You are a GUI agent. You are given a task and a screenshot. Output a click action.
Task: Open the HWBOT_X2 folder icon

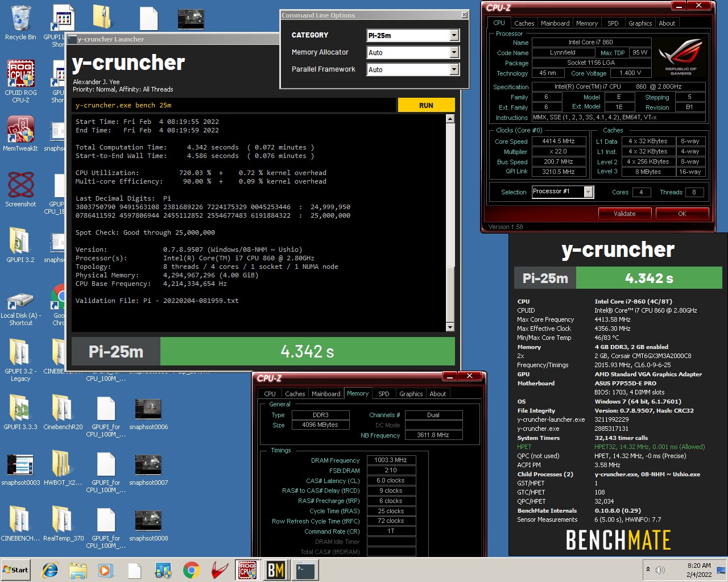63,468
